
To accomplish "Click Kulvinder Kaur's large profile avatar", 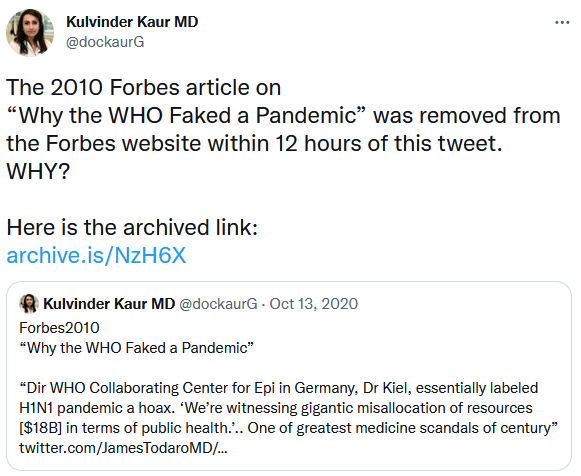I will coord(30,33).
